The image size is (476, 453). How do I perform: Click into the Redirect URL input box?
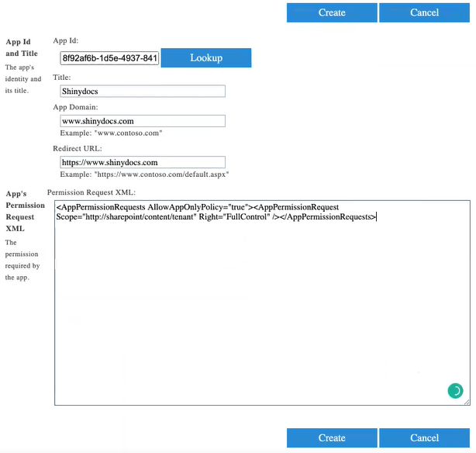(x=142, y=162)
